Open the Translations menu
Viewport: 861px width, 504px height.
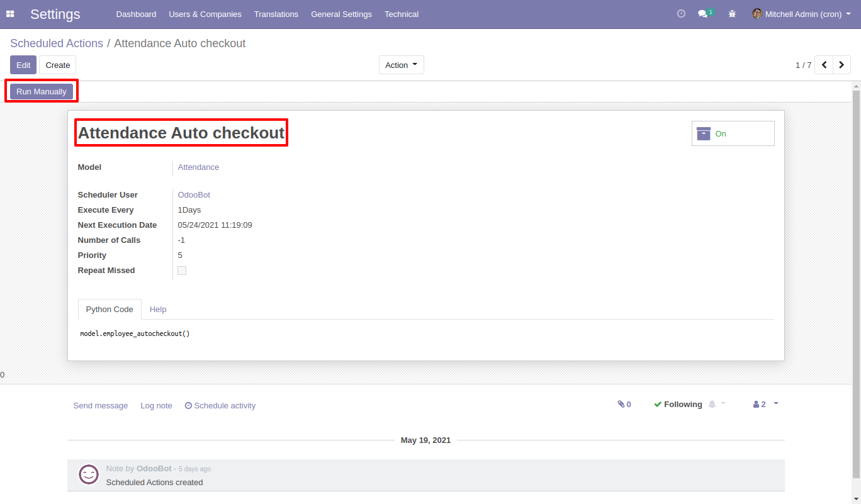coord(276,14)
